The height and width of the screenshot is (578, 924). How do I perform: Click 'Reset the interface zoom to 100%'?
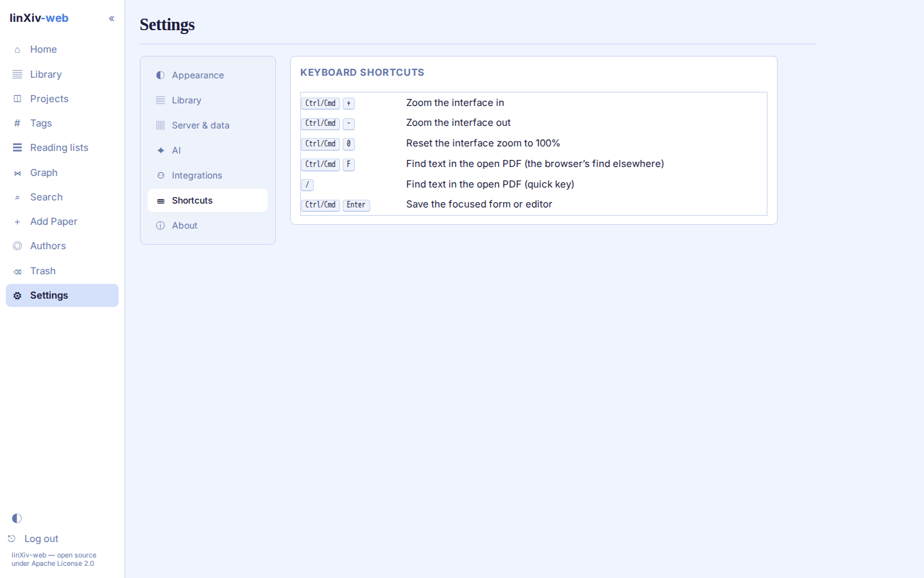click(x=483, y=143)
